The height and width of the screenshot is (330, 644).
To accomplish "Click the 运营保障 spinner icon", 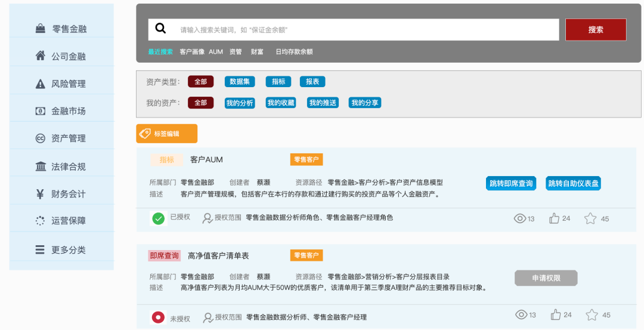I will pos(40,221).
